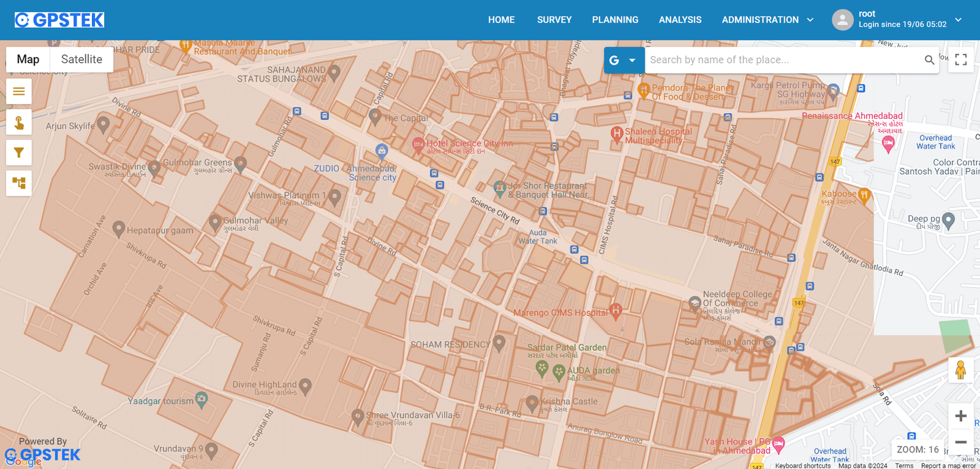Click Divine HighLand location pin
The height and width of the screenshot is (469, 980).
click(305, 386)
